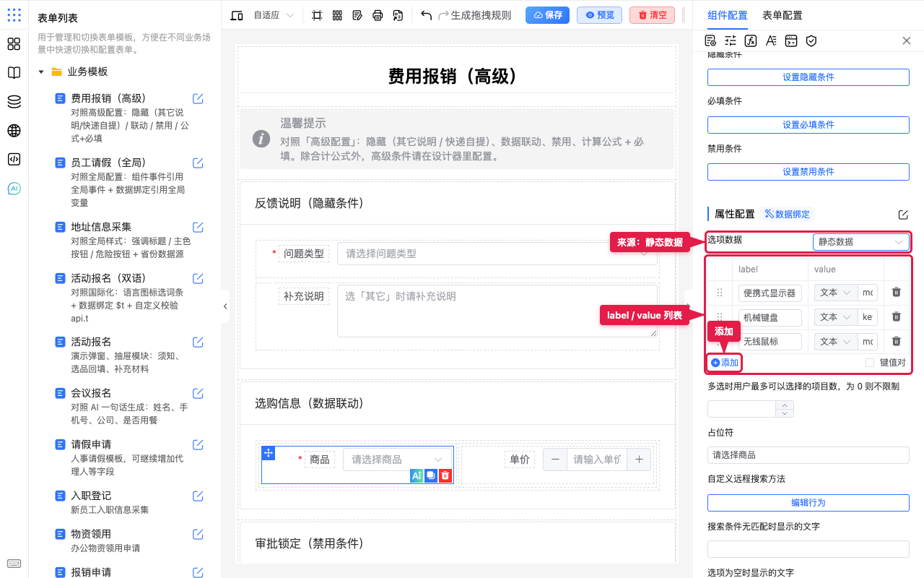Viewport: 924px width, 578px height.
Task: Switch to 组件配置 tab
Action: coord(728,15)
